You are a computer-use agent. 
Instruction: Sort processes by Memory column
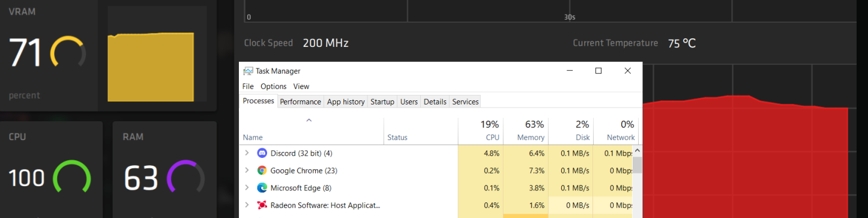point(526,131)
